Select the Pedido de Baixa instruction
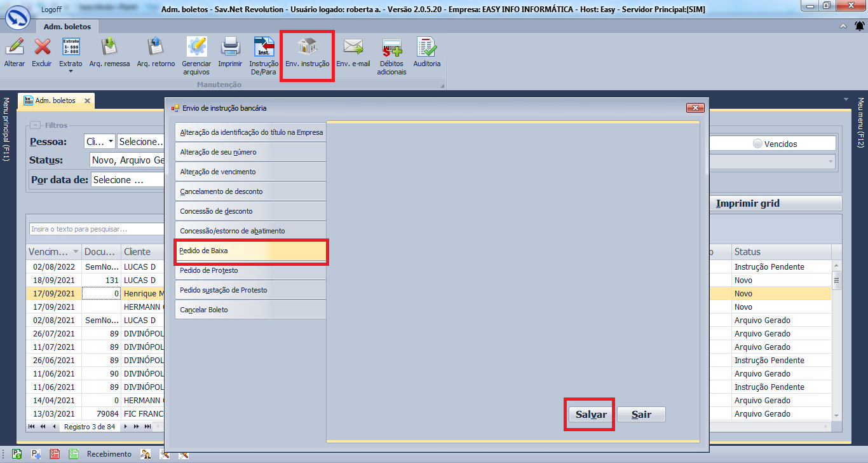Screen dimensions: 868x463 250,251
